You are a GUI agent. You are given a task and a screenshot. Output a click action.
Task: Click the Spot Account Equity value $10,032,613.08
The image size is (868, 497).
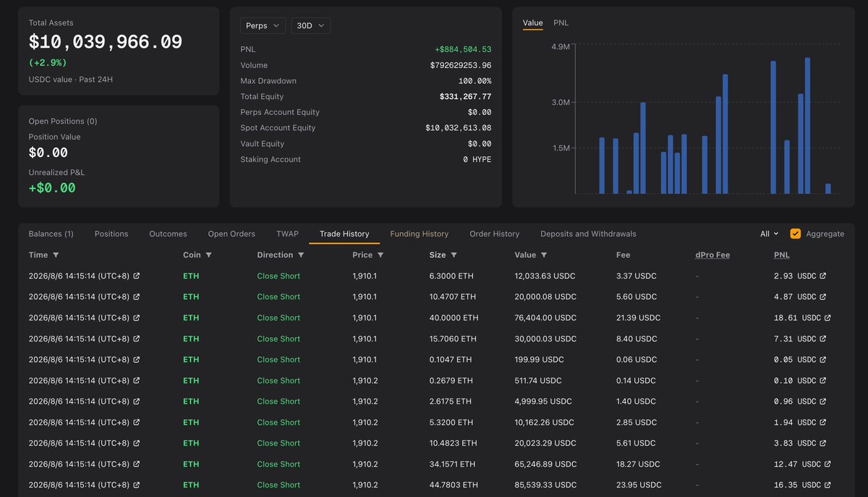(459, 128)
